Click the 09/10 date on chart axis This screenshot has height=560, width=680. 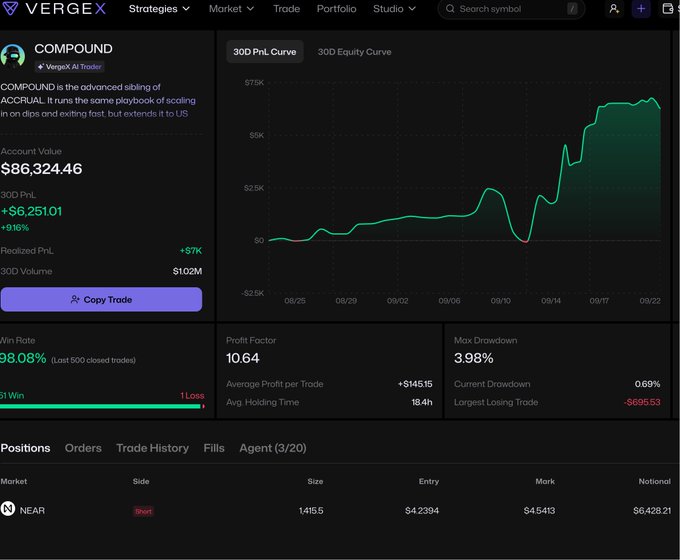coord(500,301)
